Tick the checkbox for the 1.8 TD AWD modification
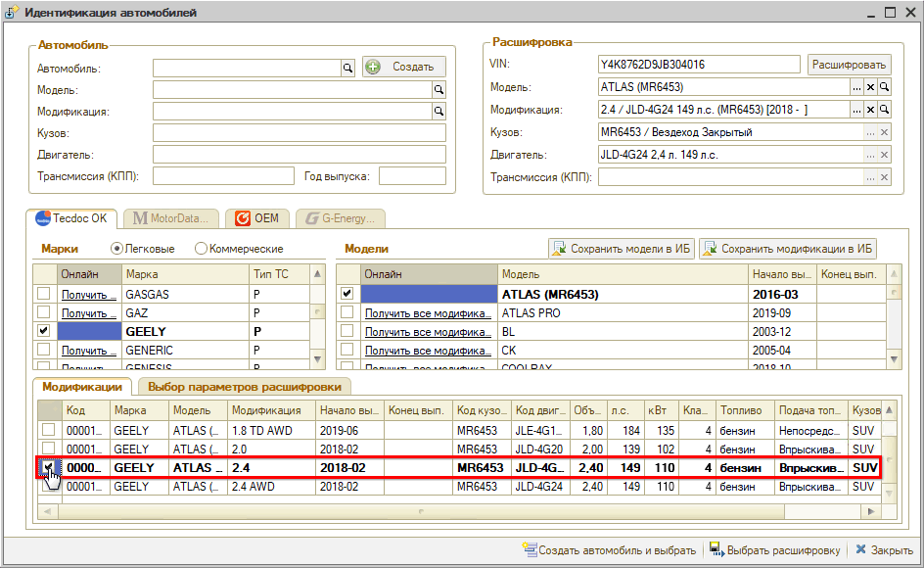This screenshot has width=924, height=568. pyautogui.click(x=48, y=430)
